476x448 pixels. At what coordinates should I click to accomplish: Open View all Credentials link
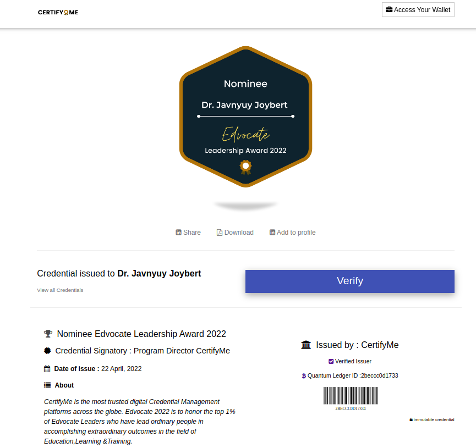pos(60,290)
